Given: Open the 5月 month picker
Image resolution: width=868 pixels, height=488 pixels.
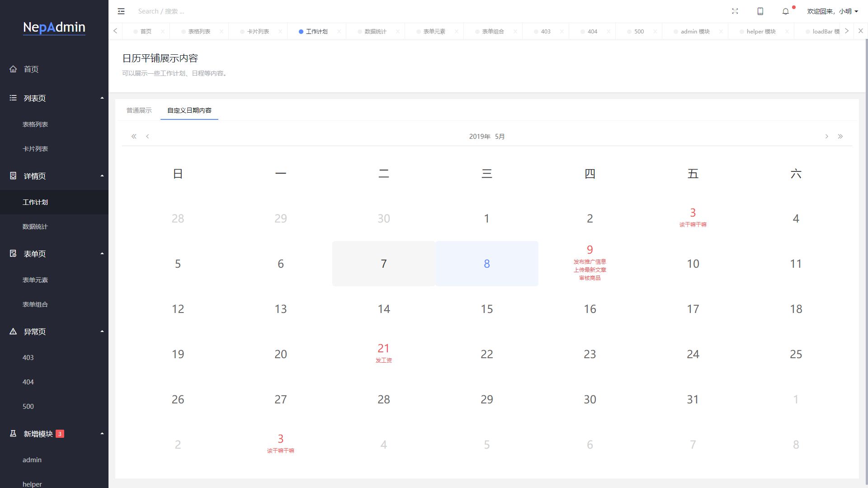Looking at the screenshot, I should 500,137.
